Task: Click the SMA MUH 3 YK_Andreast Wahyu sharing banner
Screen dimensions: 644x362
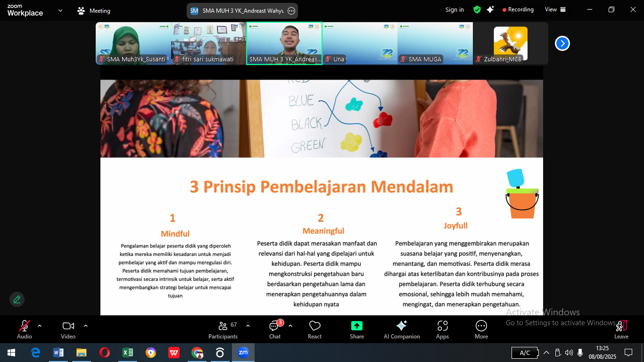Action: tap(242, 10)
